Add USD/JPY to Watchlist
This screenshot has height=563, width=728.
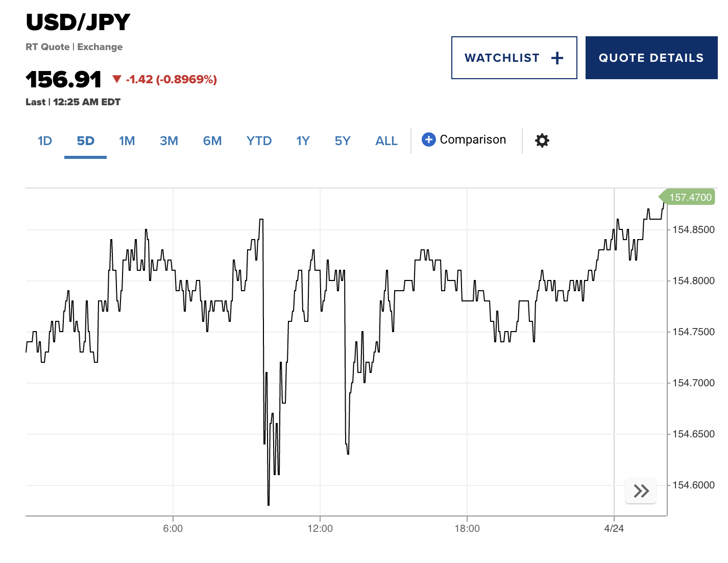[x=502, y=58]
